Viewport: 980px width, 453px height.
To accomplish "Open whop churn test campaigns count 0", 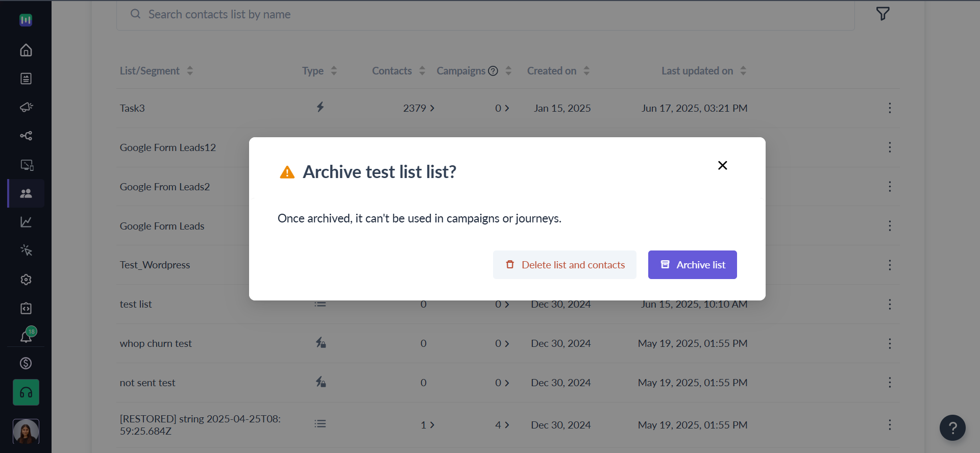I will tap(502, 344).
